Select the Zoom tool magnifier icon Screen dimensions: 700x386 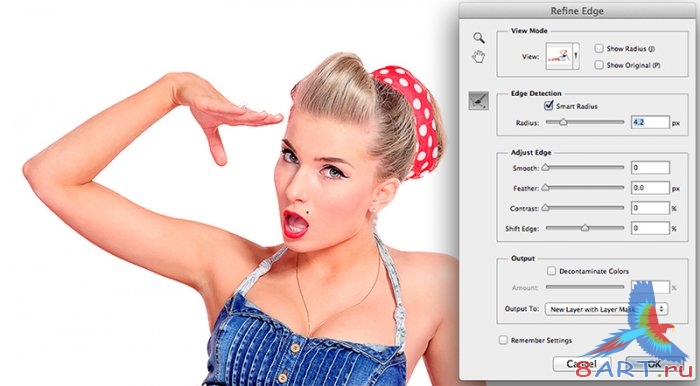point(479,37)
